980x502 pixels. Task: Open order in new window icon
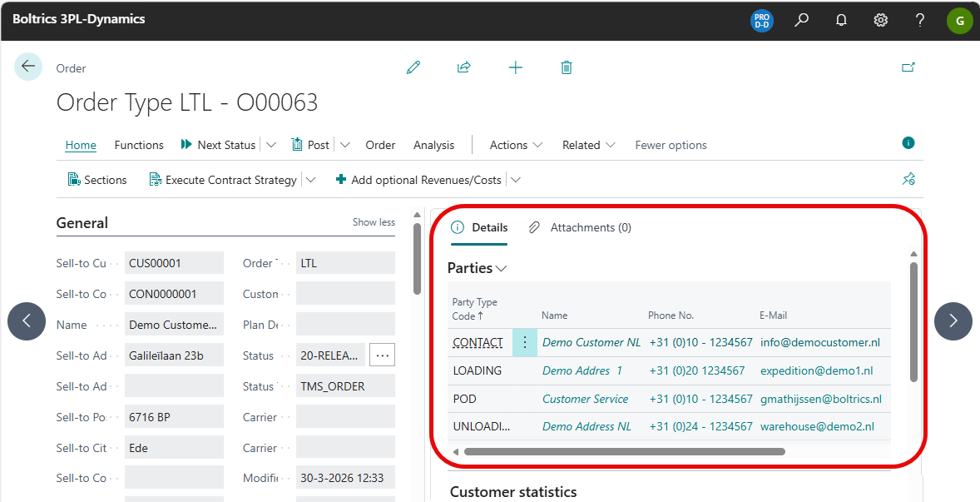[x=908, y=67]
